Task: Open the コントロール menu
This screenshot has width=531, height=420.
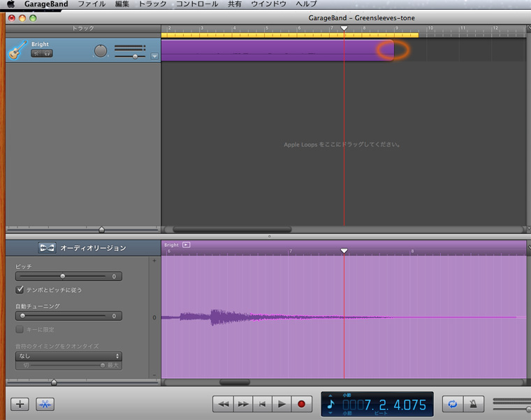Action: 196,4
